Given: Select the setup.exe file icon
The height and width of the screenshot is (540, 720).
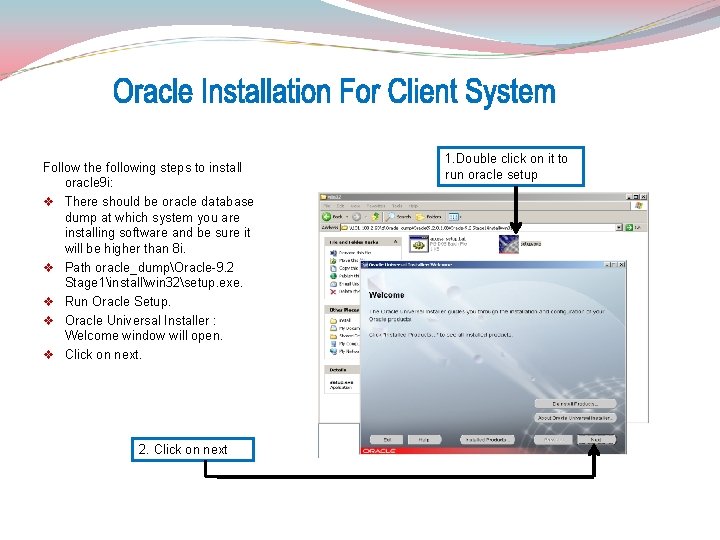Looking at the screenshot, I should 509,244.
